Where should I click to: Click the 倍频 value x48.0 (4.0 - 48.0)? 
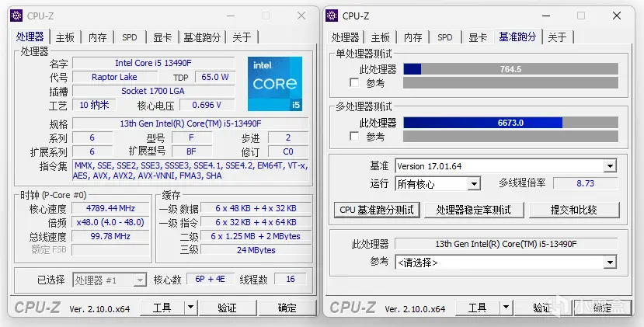point(110,222)
